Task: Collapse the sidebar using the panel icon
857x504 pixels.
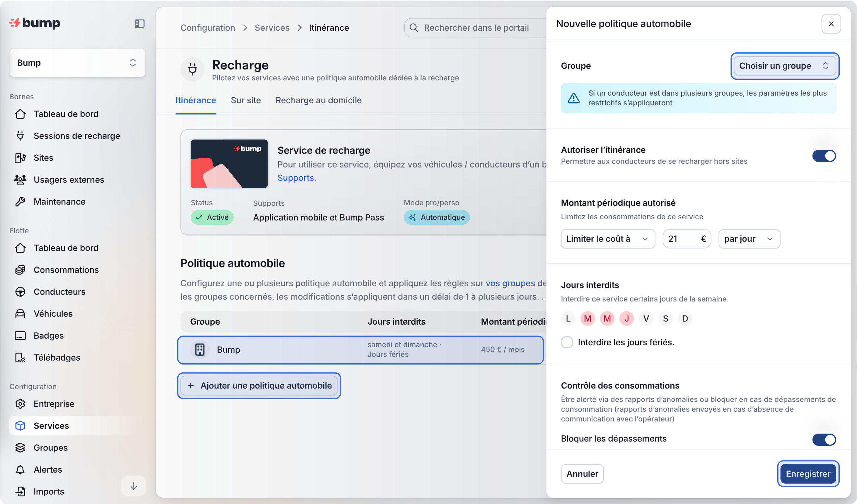Action: point(139,23)
